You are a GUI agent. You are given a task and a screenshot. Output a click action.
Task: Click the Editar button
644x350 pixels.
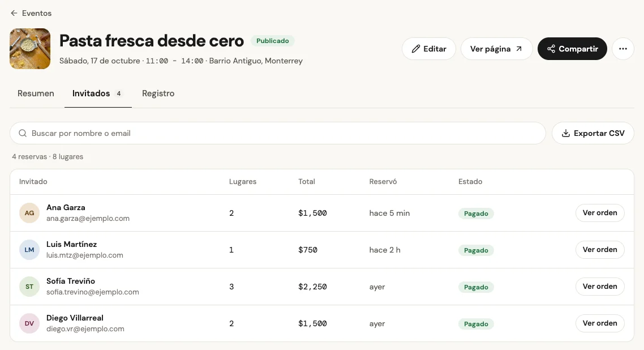point(429,49)
